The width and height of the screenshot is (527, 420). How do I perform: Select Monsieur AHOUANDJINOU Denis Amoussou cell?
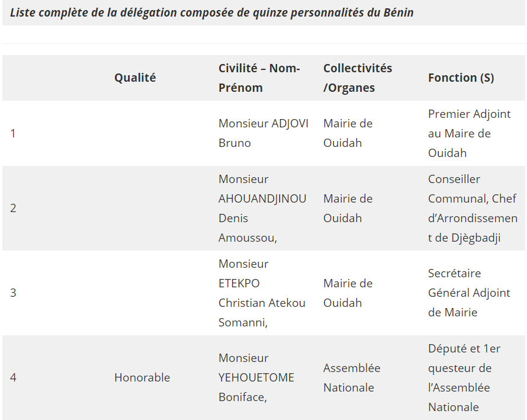coord(262,208)
